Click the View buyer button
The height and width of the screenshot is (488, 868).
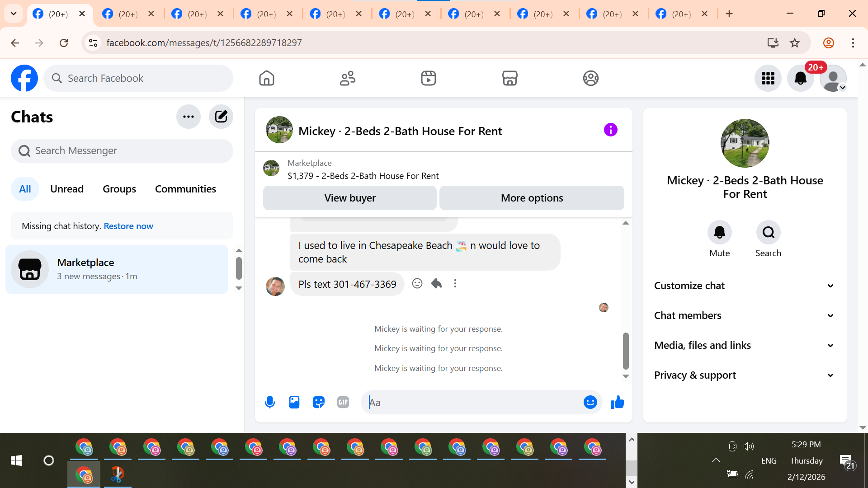(350, 198)
